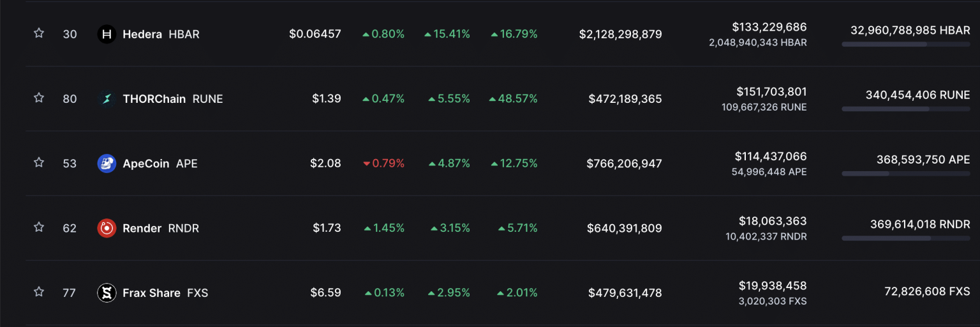Open the Render RNDR coin page
This screenshot has width=980, height=327.
(x=142, y=228)
